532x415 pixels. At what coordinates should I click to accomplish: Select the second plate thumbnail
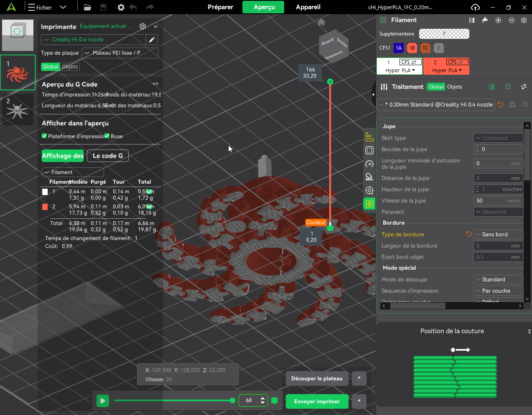(18, 109)
